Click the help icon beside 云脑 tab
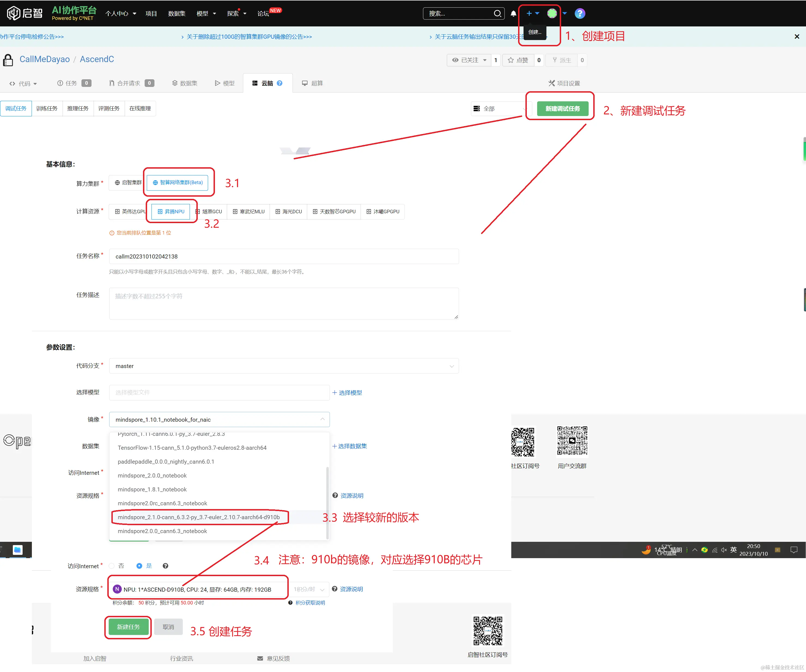The height and width of the screenshot is (672, 806). (x=279, y=83)
